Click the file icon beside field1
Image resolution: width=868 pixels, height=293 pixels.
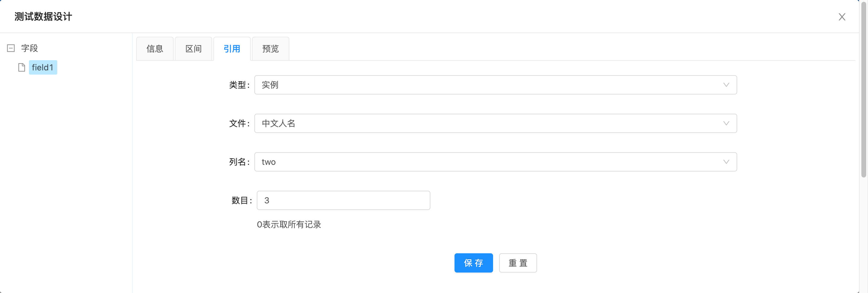[22, 68]
